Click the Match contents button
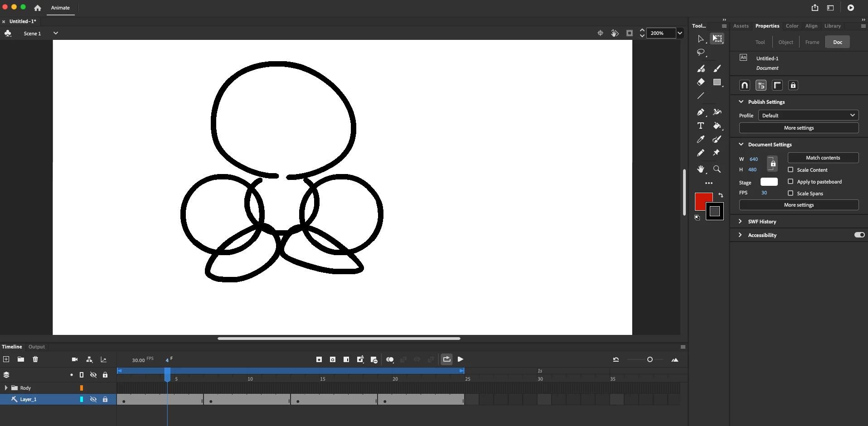This screenshot has width=868, height=426. (x=823, y=158)
